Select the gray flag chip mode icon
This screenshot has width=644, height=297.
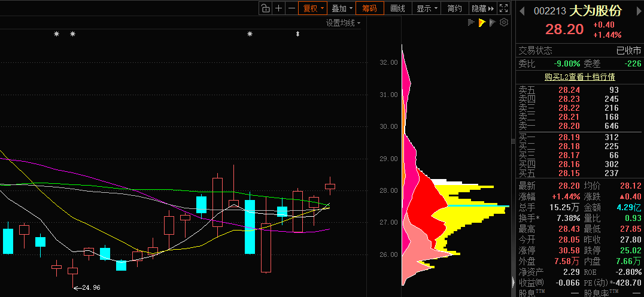[x=493, y=23]
